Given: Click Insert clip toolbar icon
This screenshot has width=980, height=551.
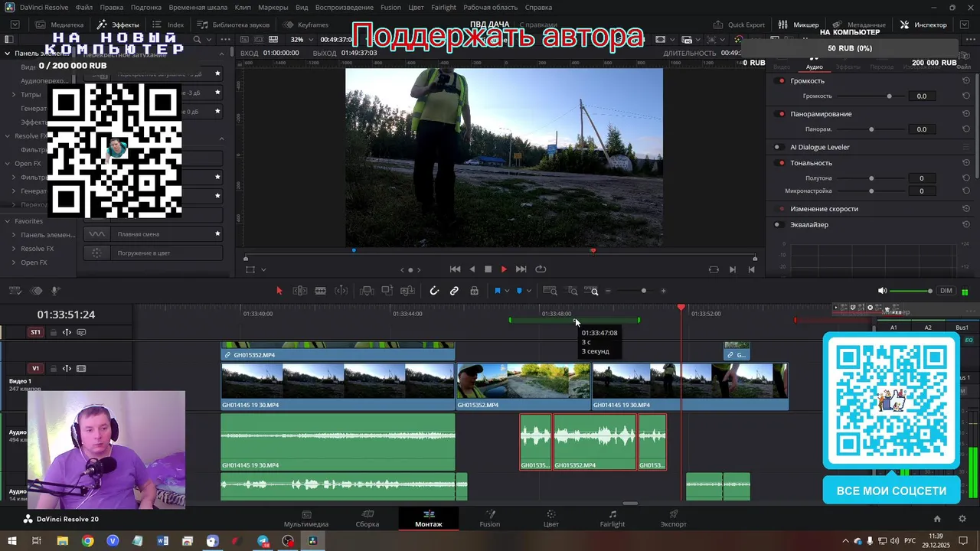Looking at the screenshot, I should click(367, 291).
